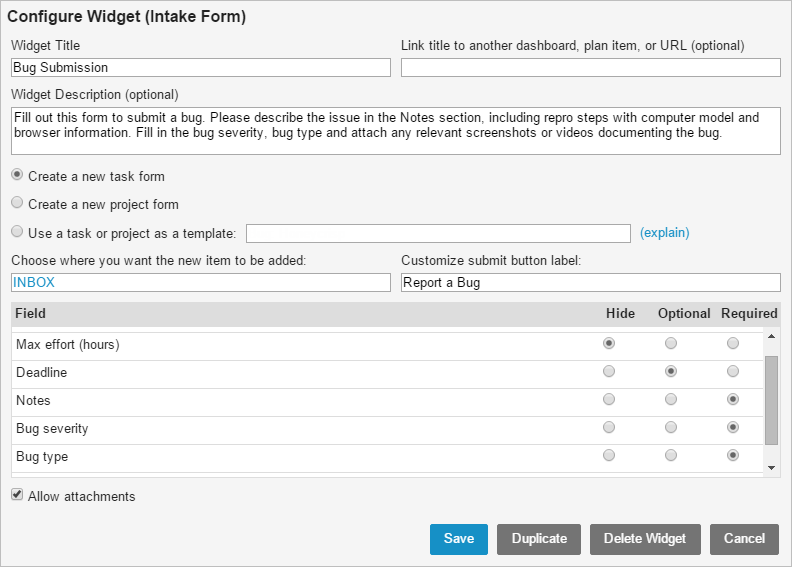This screenshot has width=792, height=567.
Task: Set Bug type field to Hide
Action: 609,455
